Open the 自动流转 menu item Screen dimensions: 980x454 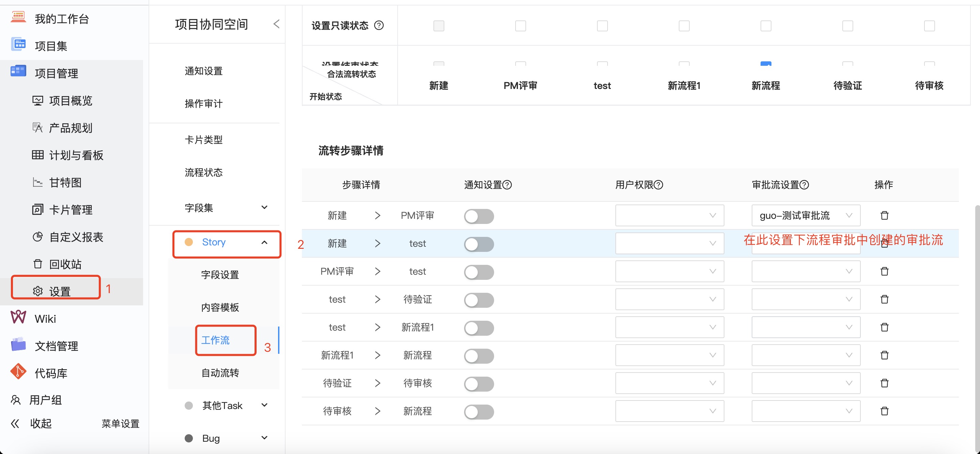tap(220, 373)
